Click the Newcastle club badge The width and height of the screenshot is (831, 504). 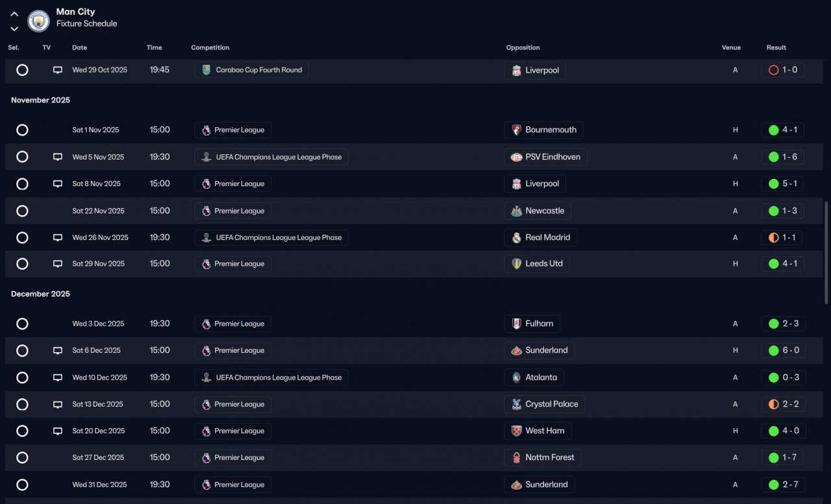click(x=516, y=211)
